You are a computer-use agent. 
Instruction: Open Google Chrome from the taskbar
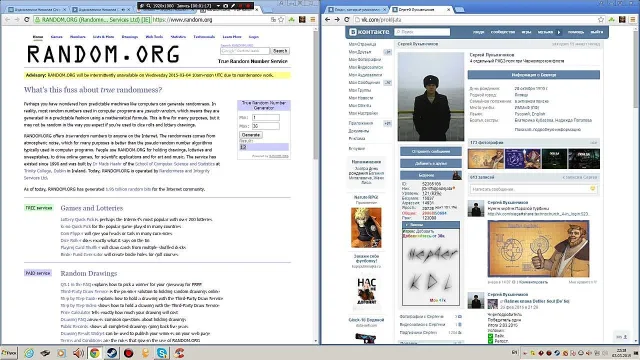[x=95, y=353]
